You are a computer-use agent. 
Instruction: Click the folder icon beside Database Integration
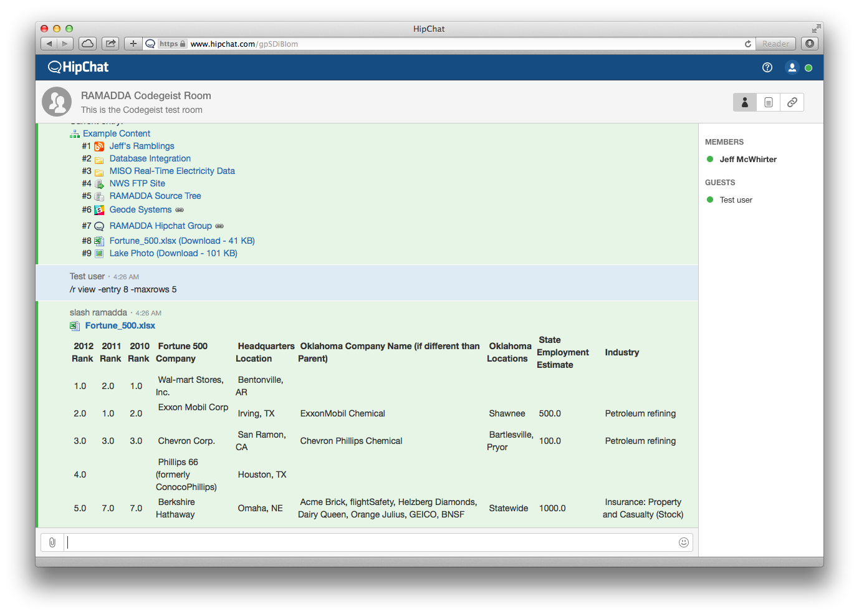99,160
